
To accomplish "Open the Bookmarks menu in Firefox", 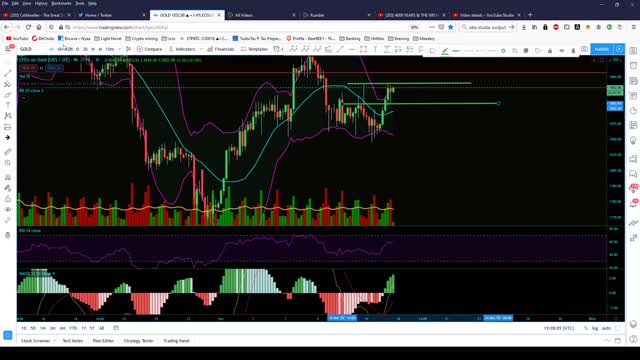I will (x=61, y=3).
